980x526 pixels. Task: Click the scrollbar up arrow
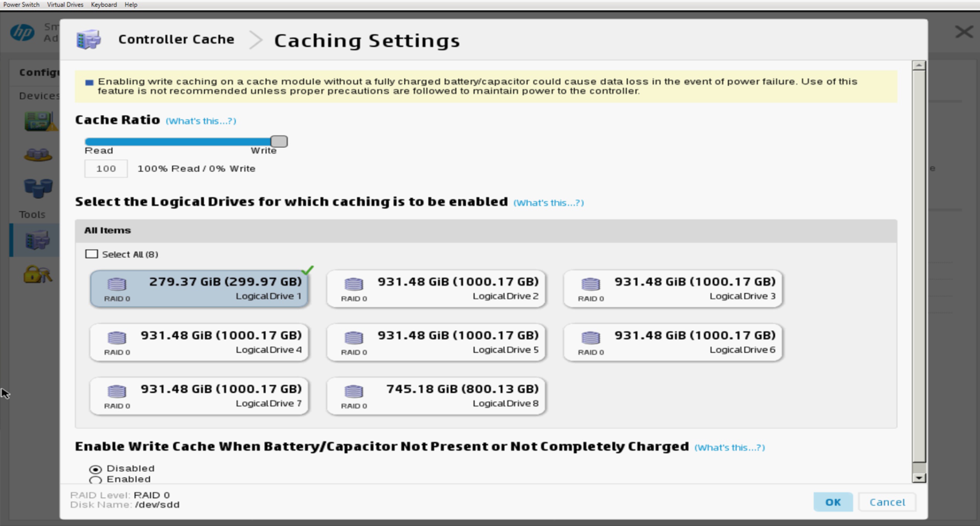tap(919, 65)
